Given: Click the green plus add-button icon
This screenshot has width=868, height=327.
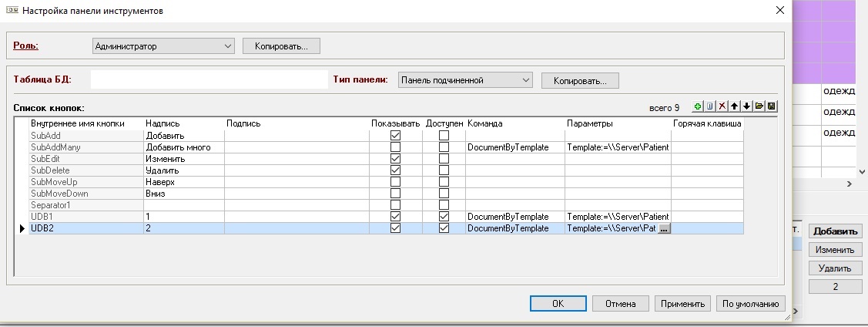Looking at the screenshot, I should [x=698, y=106].
